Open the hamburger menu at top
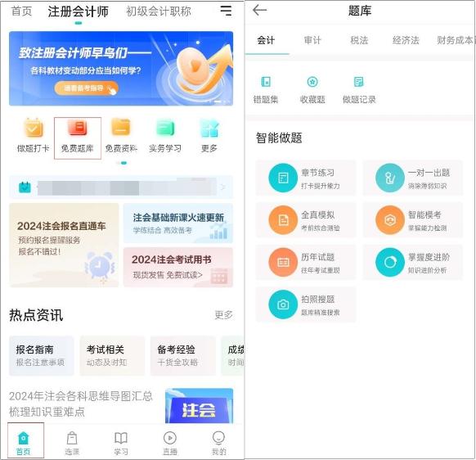The width and height of the screenshot is (476, 460). tap(226, 11)
